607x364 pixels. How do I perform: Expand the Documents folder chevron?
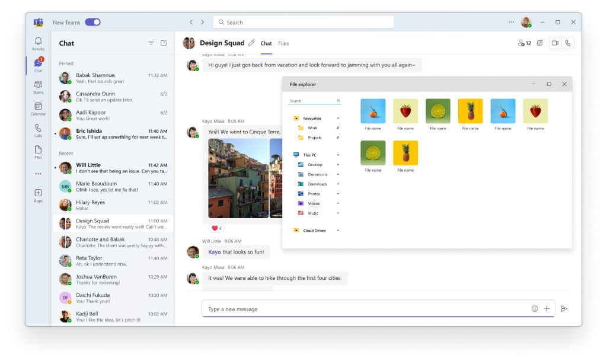click(338, 174)
